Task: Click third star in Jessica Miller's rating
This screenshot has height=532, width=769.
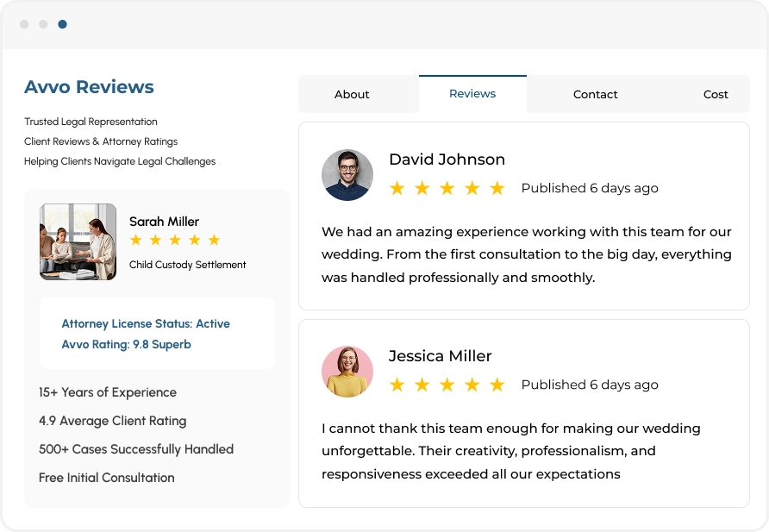Action: click(447, 385)
